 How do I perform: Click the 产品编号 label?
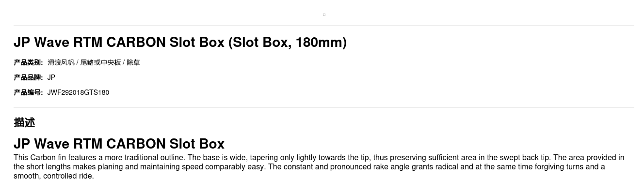tap(28, 92)
